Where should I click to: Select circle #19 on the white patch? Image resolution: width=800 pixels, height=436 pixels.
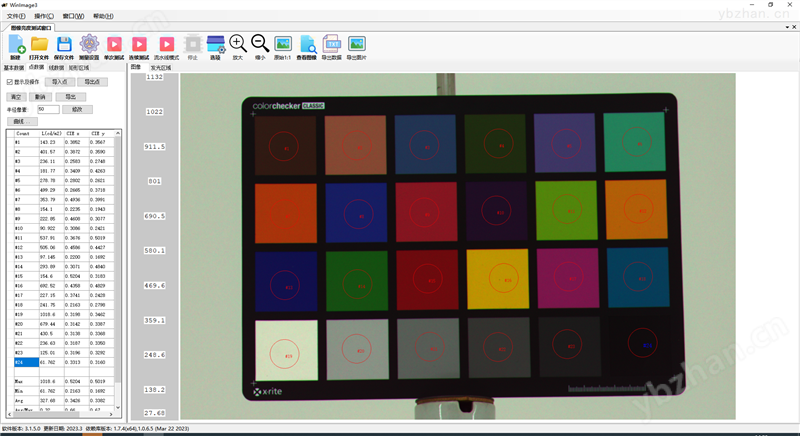coord(285,354)
